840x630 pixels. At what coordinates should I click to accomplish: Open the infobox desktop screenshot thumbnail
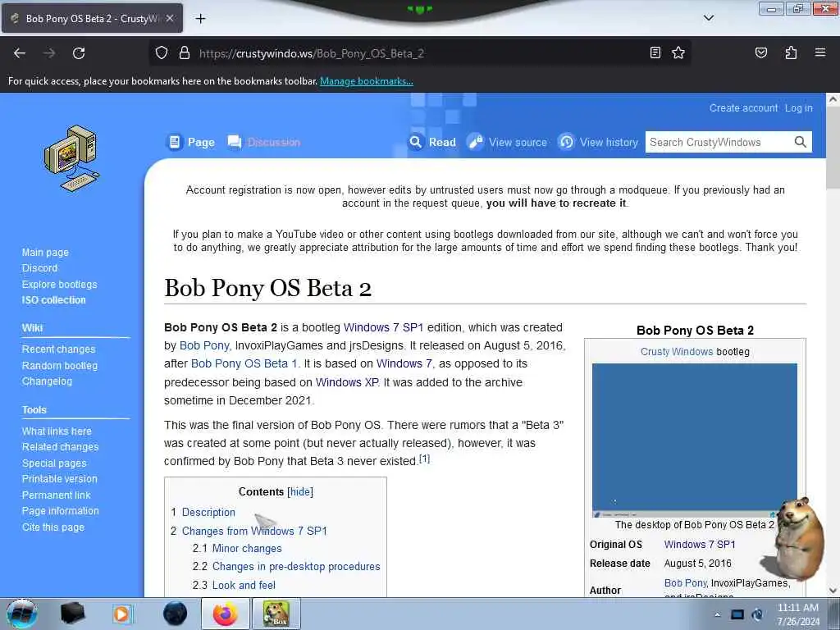(694, 440)
